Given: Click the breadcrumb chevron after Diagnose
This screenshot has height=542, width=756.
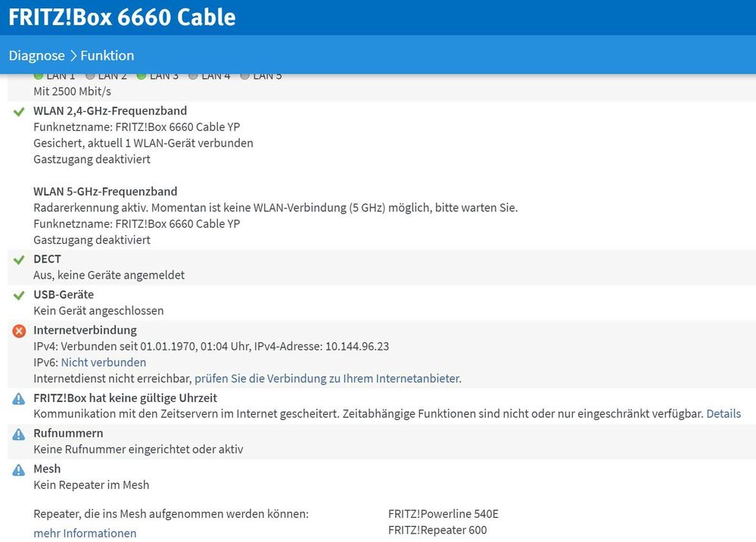Looking at the screenshot, I should (x=73, y=55).
